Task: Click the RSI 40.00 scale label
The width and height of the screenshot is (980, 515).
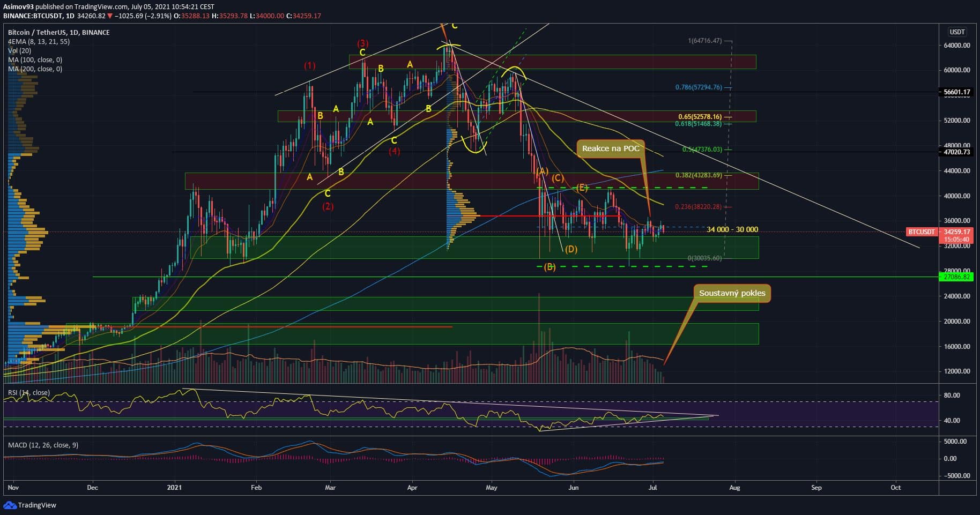Action: click(952, 421)
